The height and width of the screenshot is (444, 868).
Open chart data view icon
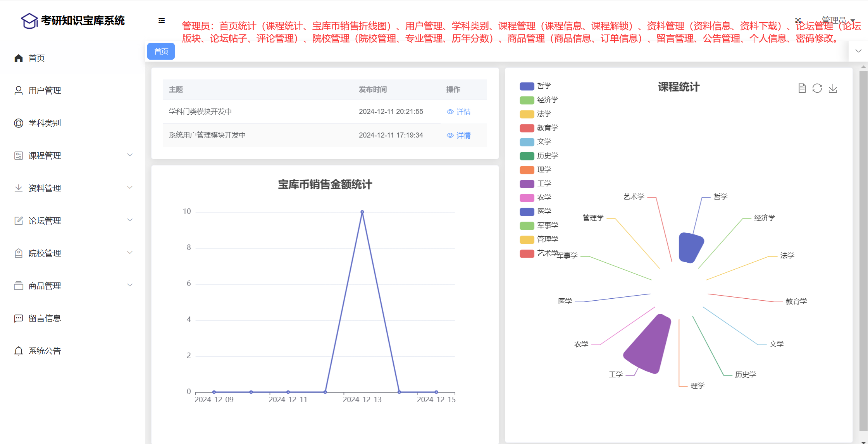(x=802, y=88)
